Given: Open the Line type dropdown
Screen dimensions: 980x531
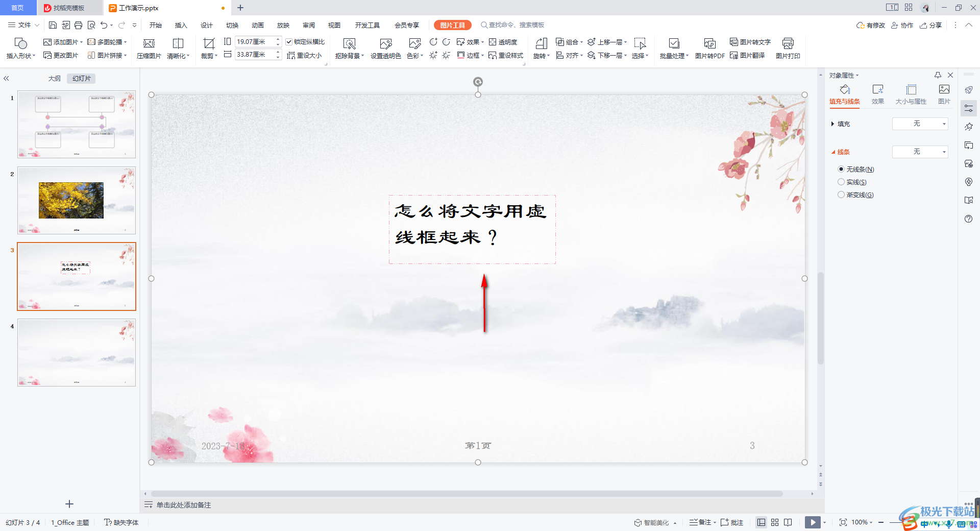Looking at the screenshot, I should pyautogui.click(x=920, y=152).
